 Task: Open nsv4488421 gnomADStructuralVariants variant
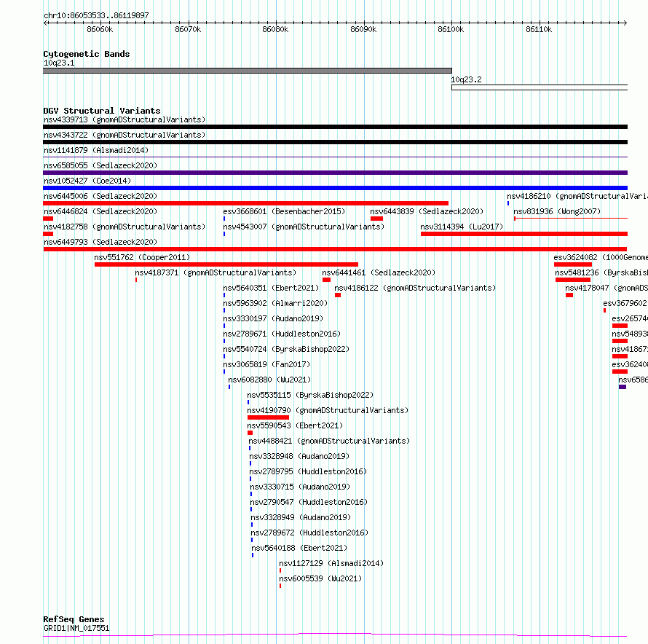click(x=329, y=441)
